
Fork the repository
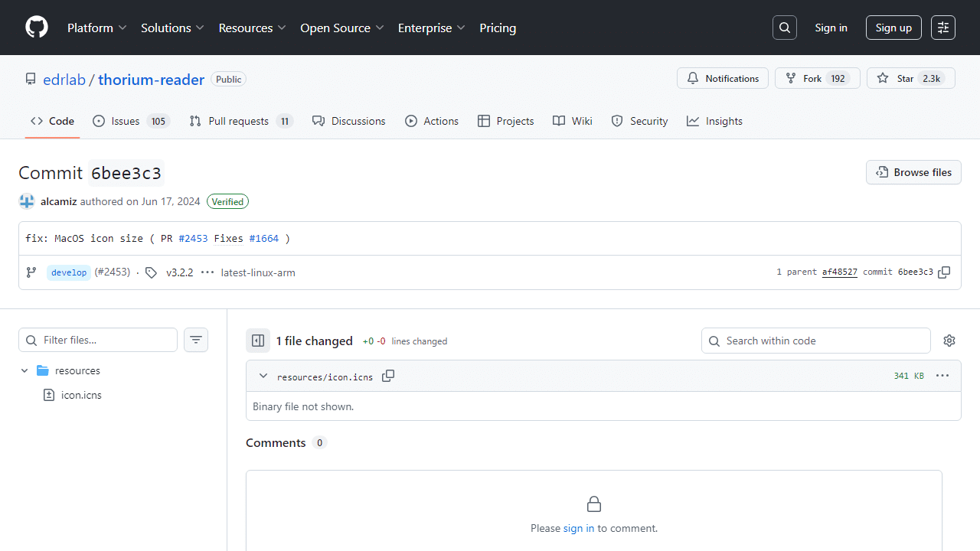click(x=818, y=78)
